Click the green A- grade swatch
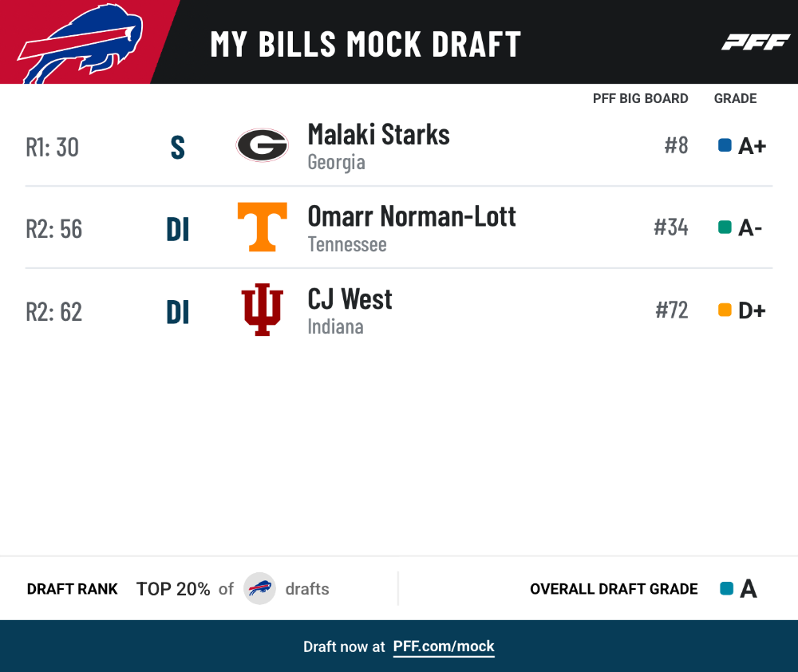Screen dimensions: 798x672 click(725, 227)
